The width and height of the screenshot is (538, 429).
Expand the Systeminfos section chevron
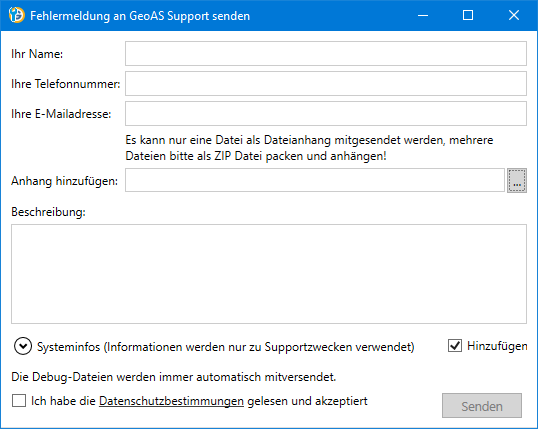click(23, 346)
